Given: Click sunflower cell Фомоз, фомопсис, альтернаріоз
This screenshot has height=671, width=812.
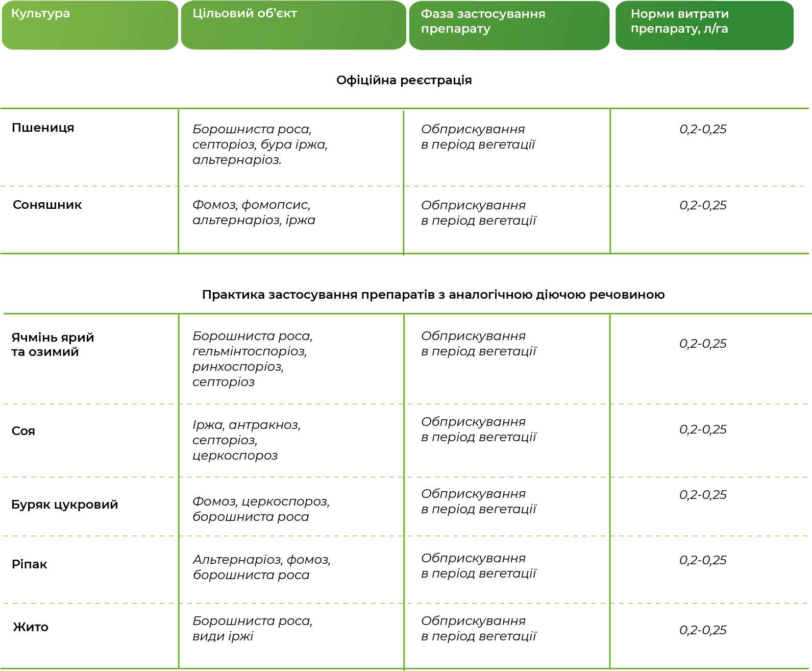Looking at the screenshot, I should (254, 212).
